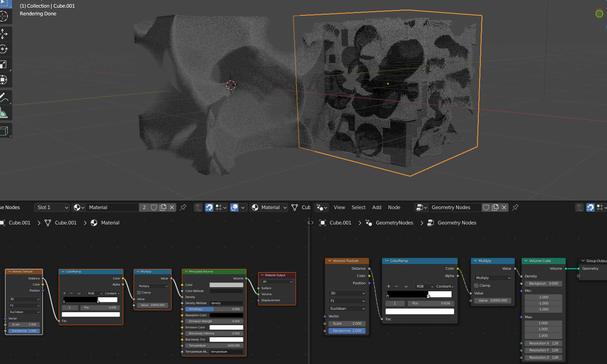Toggle snapping in geometry node editor

(590, 207)
